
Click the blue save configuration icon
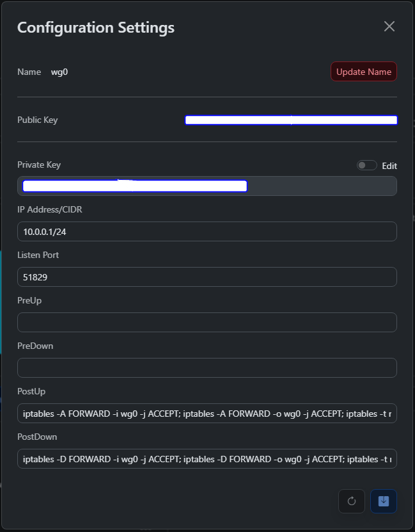point(384,501)
